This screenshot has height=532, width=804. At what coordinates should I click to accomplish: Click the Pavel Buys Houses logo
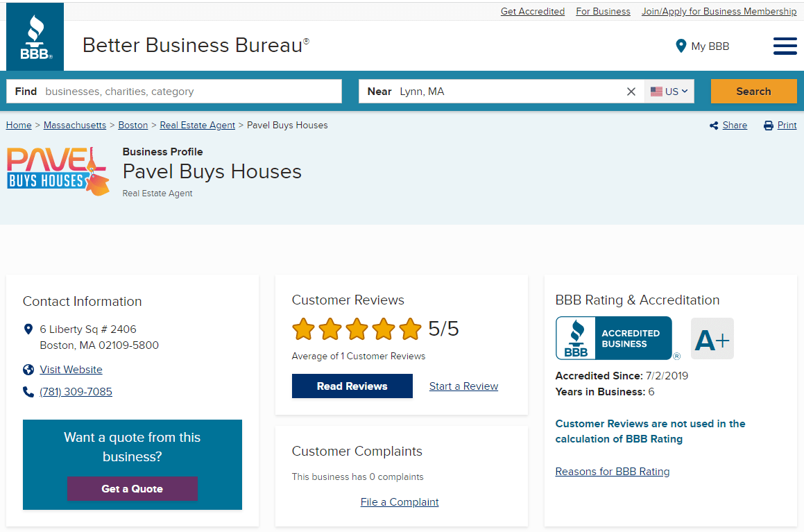pos(58,171)
